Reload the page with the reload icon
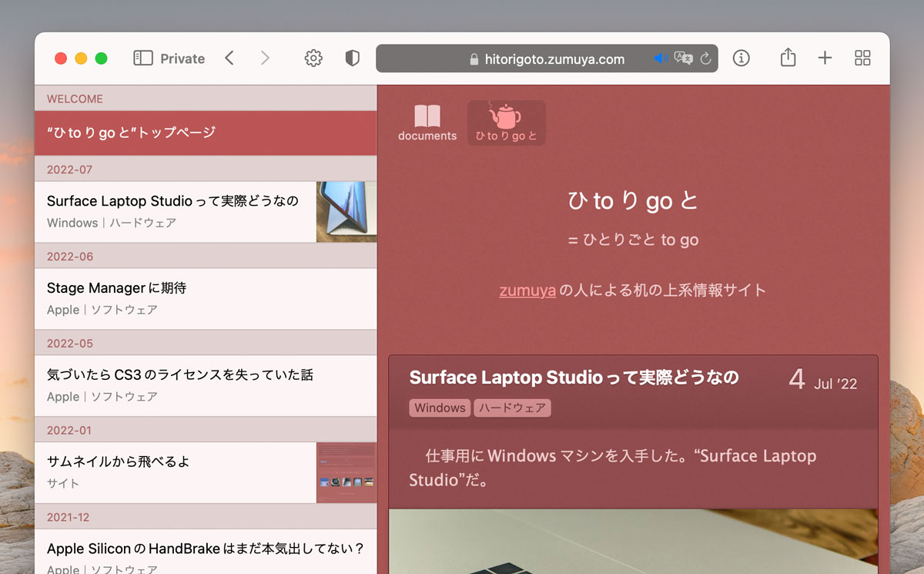This screenshot has height=574, width=924. (x=705, y=59)
